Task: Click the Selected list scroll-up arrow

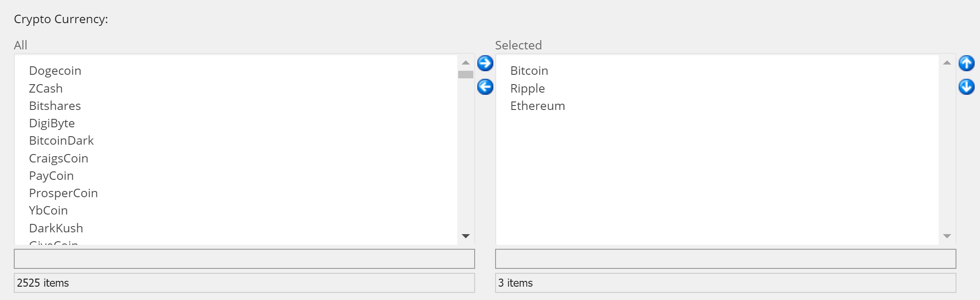Action: pyautogui.click(x=947, y=63)
